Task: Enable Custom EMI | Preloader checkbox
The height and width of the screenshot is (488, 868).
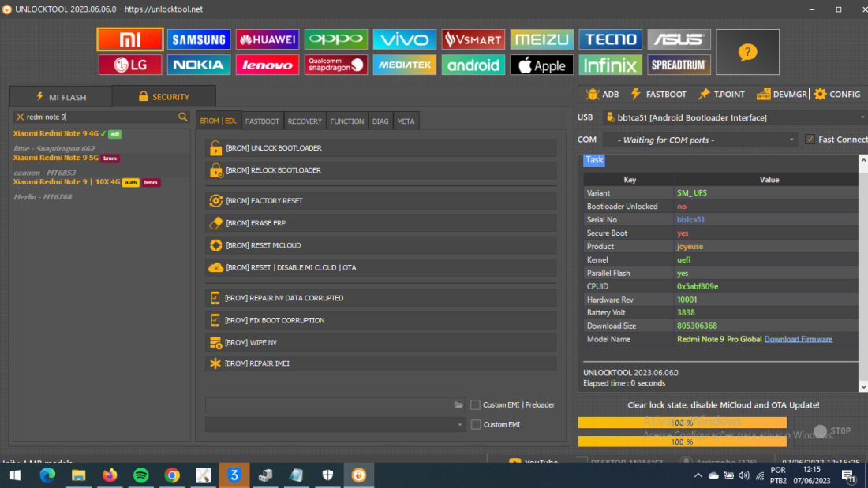Action: coord(475,405)
